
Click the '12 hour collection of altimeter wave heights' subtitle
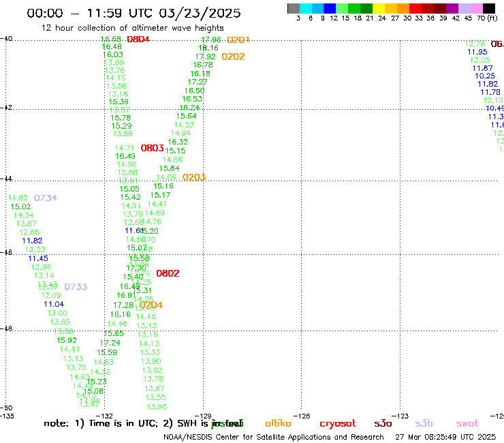click(x=132, y=28)
